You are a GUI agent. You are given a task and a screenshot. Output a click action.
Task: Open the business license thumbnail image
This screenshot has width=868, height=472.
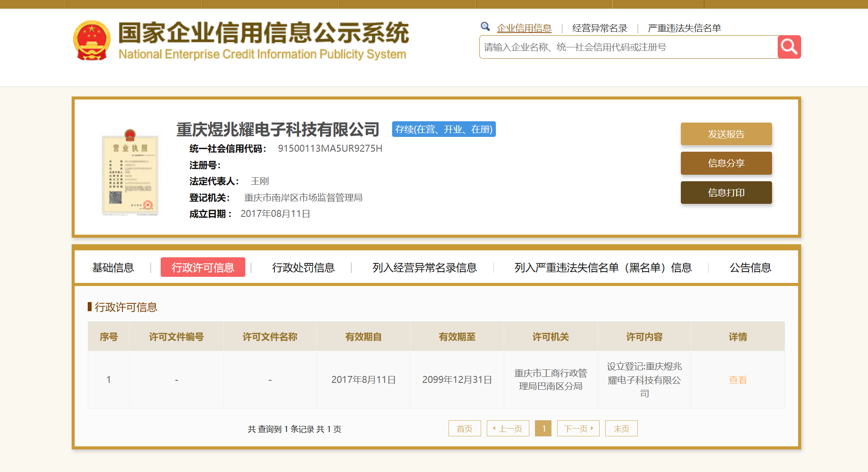pyautogui.click(x=130, y=172)
